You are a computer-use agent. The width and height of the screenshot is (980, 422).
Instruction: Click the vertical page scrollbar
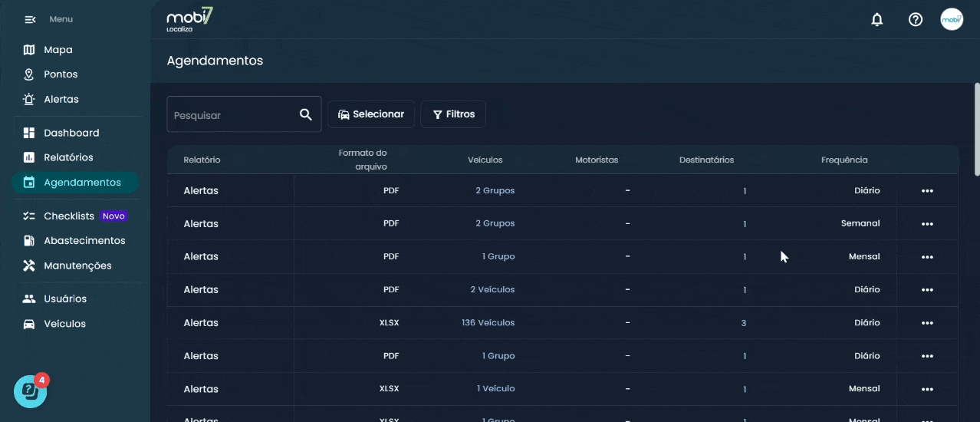(x=976, y=129)
